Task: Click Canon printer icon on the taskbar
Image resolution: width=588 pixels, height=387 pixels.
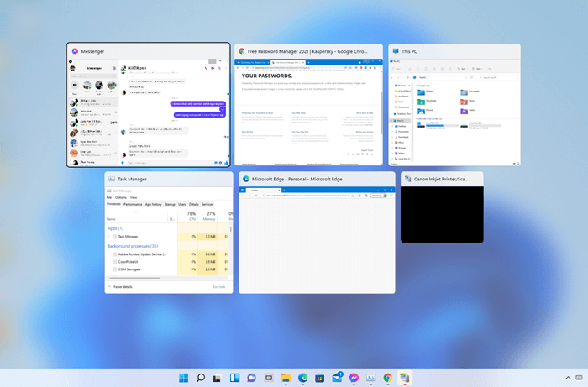Action: (x=404, y=378)
